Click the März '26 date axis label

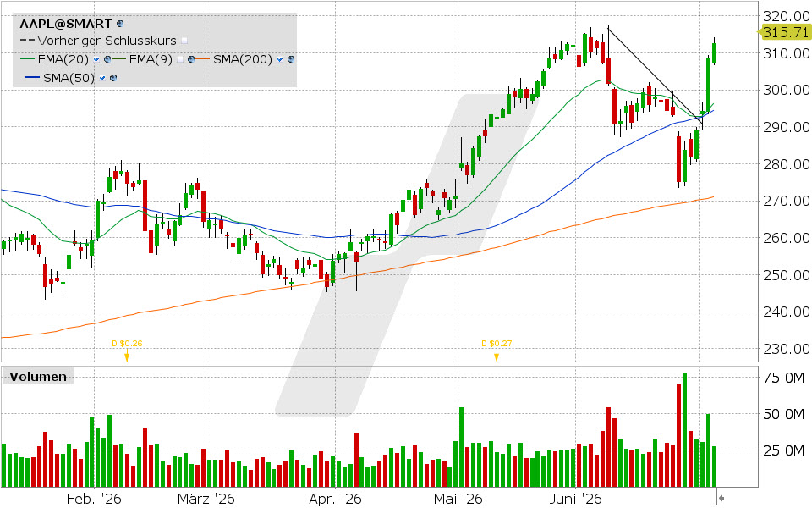pos(206,500)
